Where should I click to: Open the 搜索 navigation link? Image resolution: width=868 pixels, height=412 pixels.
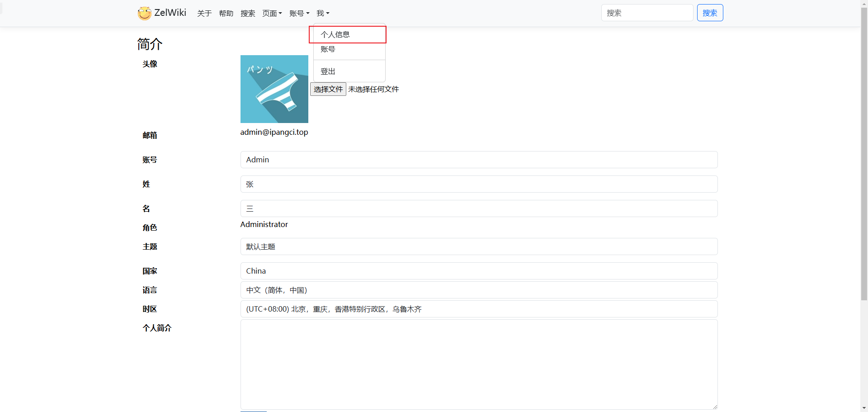(x=248, y=14)
